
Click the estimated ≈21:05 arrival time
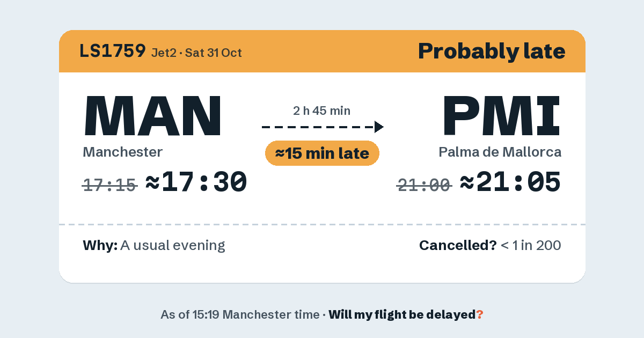point(511,182)
